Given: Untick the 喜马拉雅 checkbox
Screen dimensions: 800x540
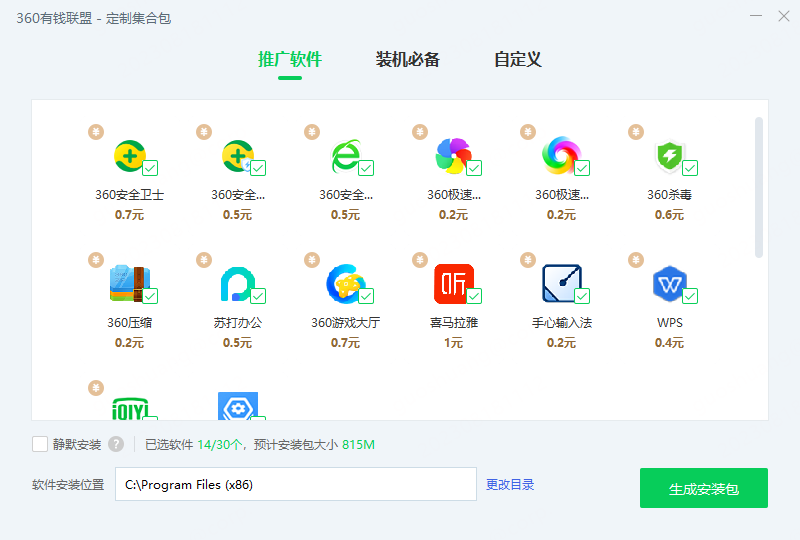Looking at the screenshot, I should click(x=474, y=296).
